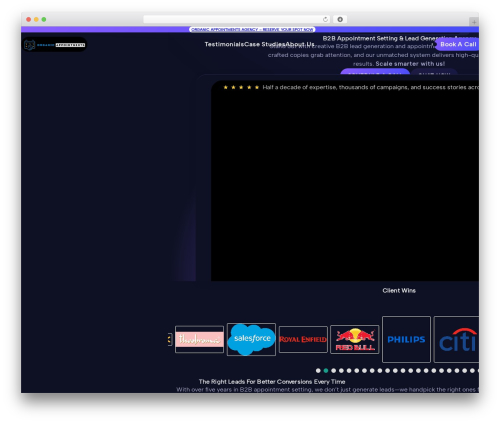Click the five-star rating row

pyautogui.click(x=241, y=87)
